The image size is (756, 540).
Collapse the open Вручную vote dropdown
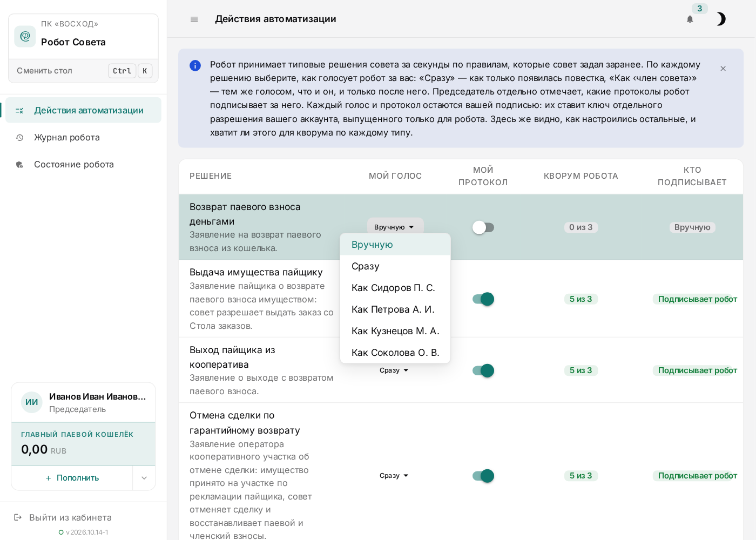click(x=395, y=227)
